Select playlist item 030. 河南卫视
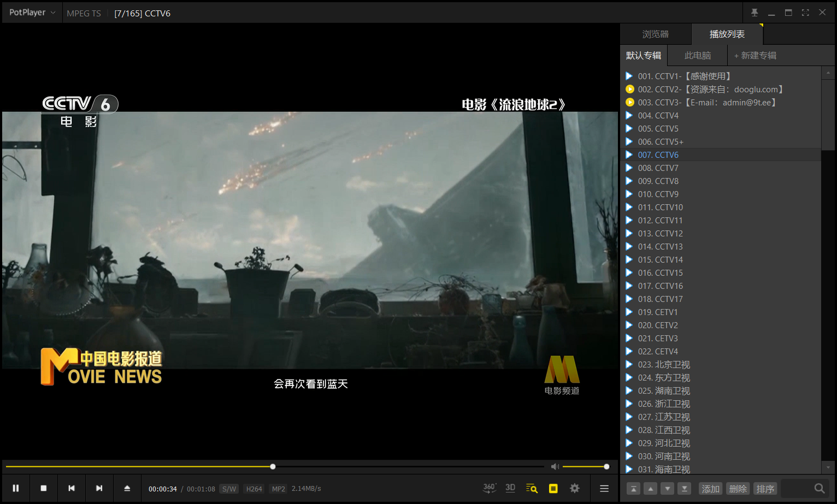Image resolution: width=837 pixels, height=504 pixels. coord(721,456)
